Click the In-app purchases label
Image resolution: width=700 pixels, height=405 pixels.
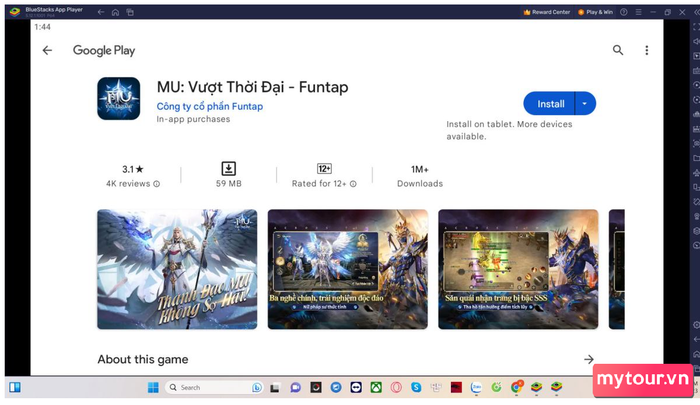coord(193,119)
